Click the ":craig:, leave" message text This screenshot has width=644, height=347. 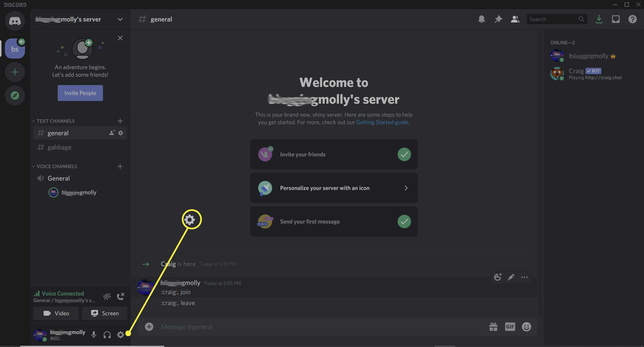click(x=178, y=303)
